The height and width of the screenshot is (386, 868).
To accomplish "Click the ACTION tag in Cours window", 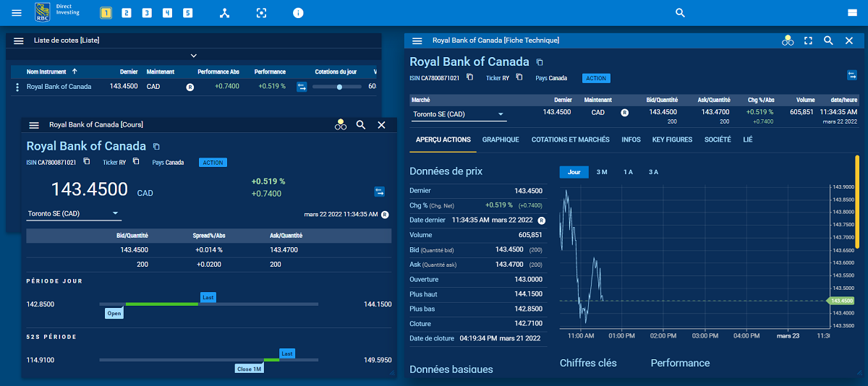I will (213, 163).
